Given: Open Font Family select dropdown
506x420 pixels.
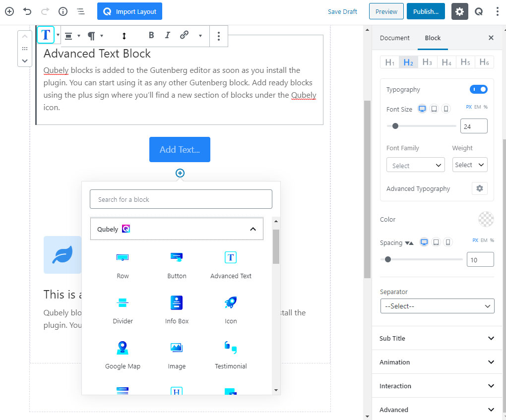Looking at the screenshot, I should [x=415, y=165].
